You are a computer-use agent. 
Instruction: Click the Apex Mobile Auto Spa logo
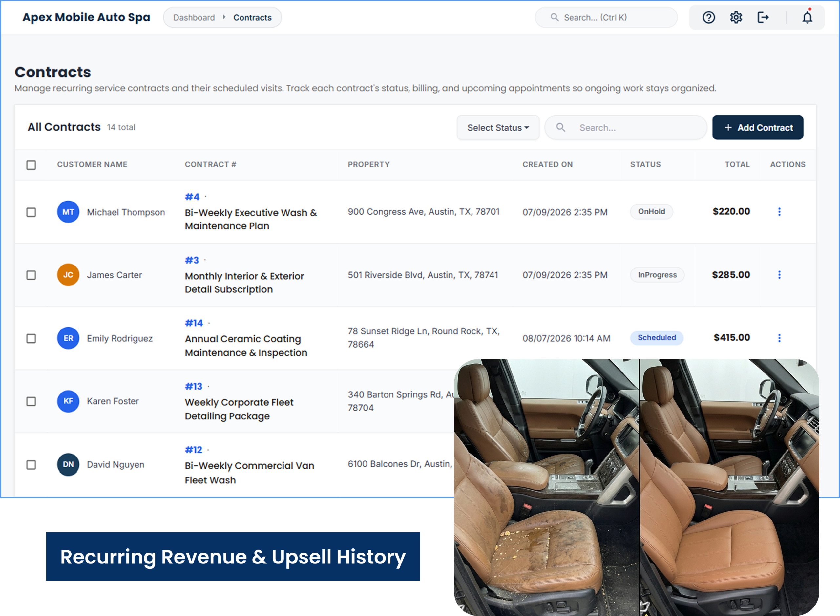tap(86, 17)
